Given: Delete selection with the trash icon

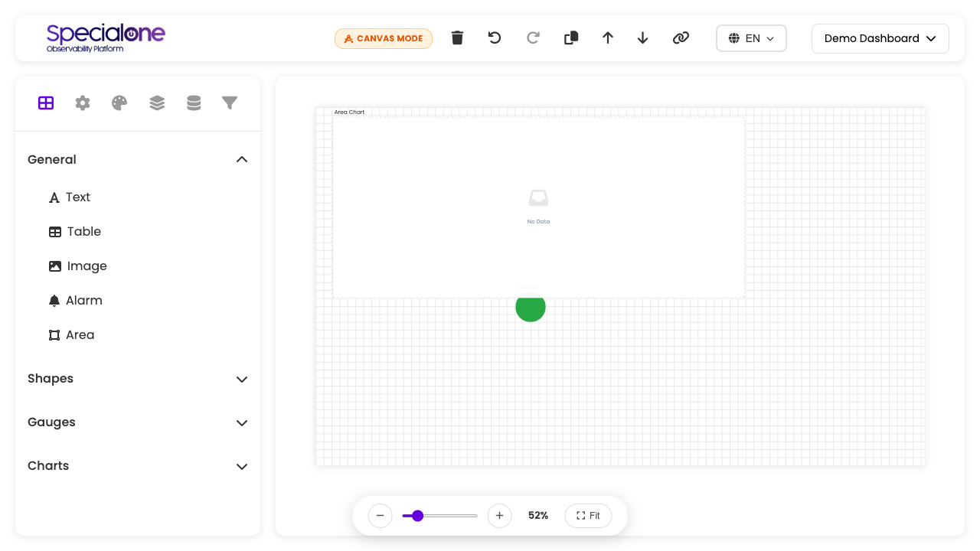Looking at the screenshot, I should [x=457, y=37].
